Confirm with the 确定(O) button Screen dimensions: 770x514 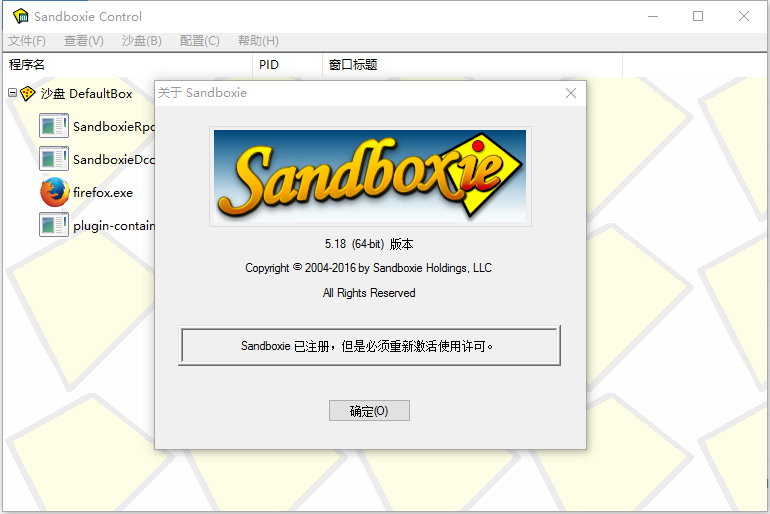click(369, 410)
